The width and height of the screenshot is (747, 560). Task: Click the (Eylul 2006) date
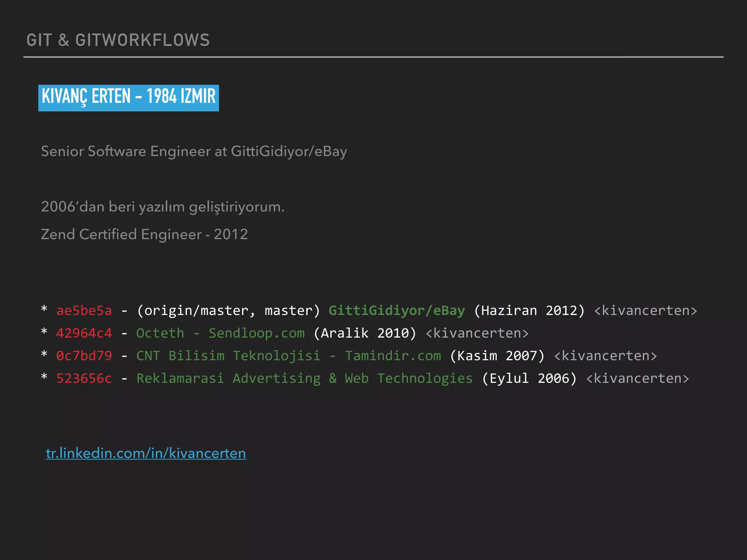pos(529,378)
